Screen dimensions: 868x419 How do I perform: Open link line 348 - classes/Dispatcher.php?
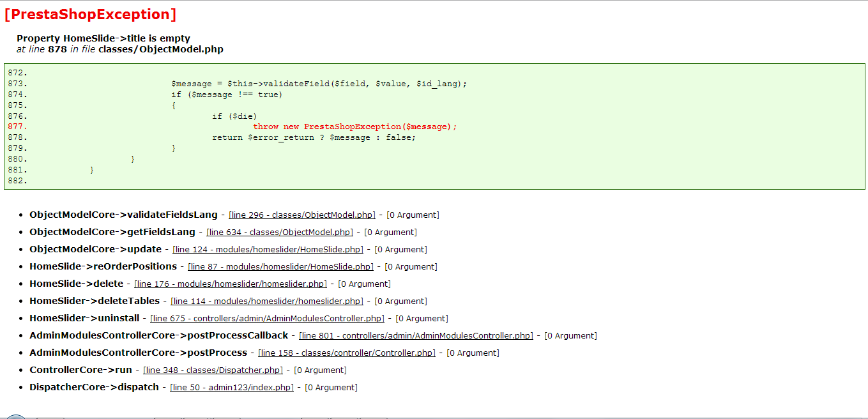213,370
